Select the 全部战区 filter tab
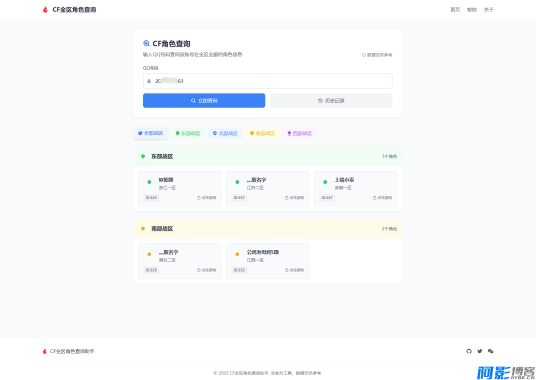536x380 pixels. 150,133
